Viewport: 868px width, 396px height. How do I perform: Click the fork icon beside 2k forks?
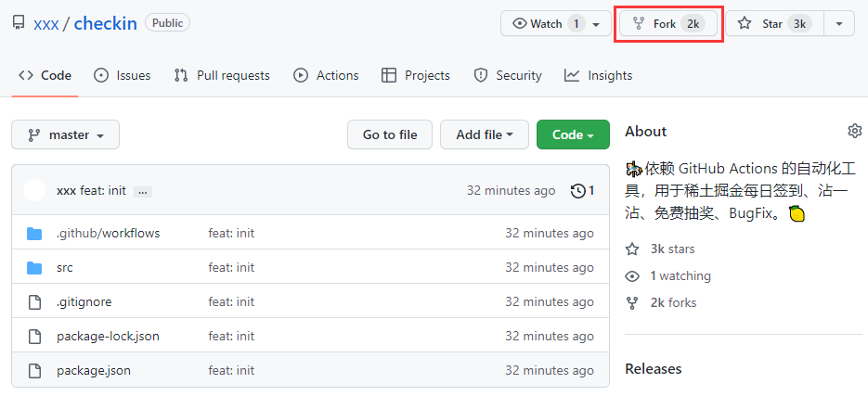point(632,303)
